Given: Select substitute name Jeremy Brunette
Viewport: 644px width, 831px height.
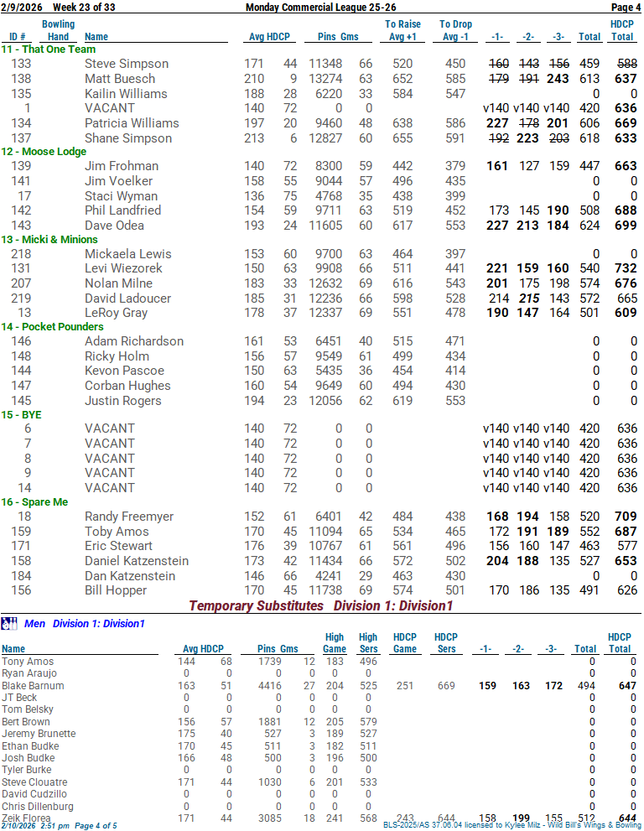Looking at the screenshot, I should coord(39,734).
